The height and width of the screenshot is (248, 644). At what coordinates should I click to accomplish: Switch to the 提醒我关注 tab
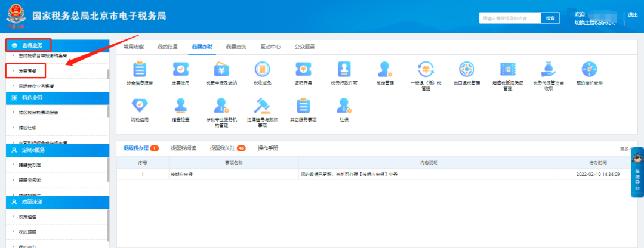227,148
